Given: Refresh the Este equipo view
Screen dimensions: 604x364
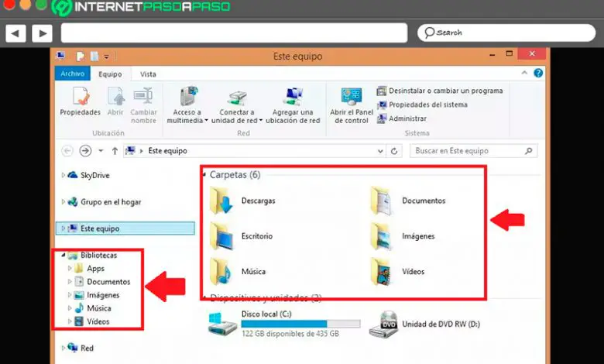Looking at the screenshot, I should (394, 151).
